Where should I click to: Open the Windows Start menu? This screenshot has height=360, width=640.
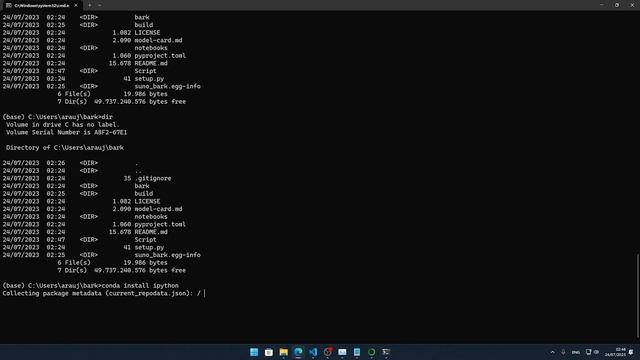coord(254,352)
